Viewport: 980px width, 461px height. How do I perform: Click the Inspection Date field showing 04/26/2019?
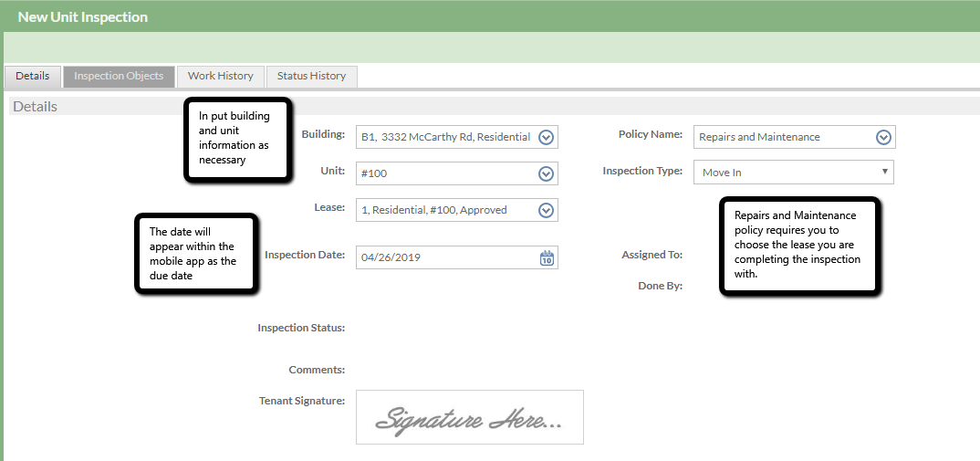point(445,257)
